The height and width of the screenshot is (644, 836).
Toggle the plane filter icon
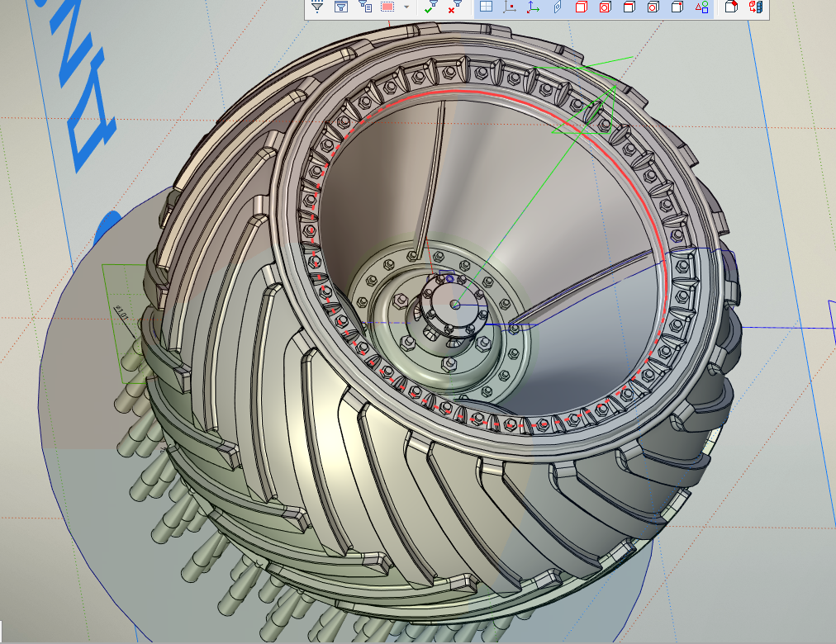(557, 7)
